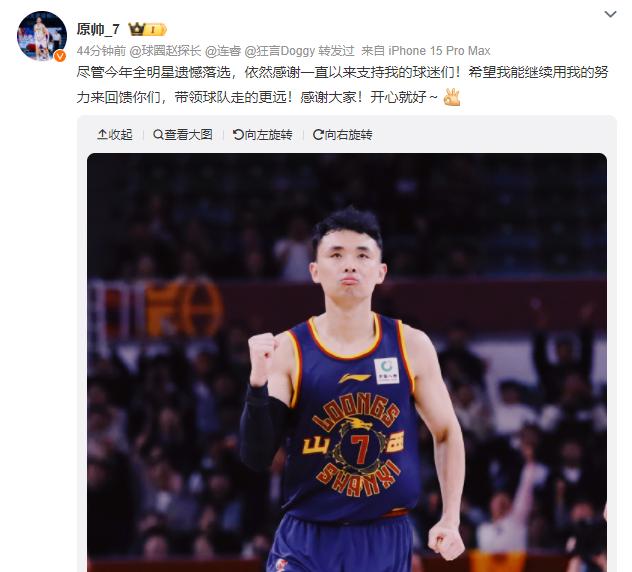632x572 pixels.
Task: Open large view via 查看大图
Action: [x=183, y=135]
